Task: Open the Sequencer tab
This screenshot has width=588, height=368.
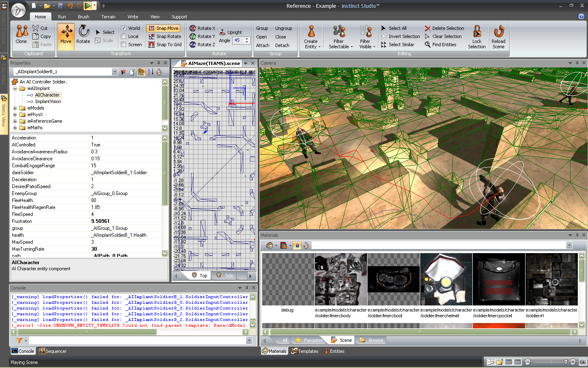Action: [53, 351]
